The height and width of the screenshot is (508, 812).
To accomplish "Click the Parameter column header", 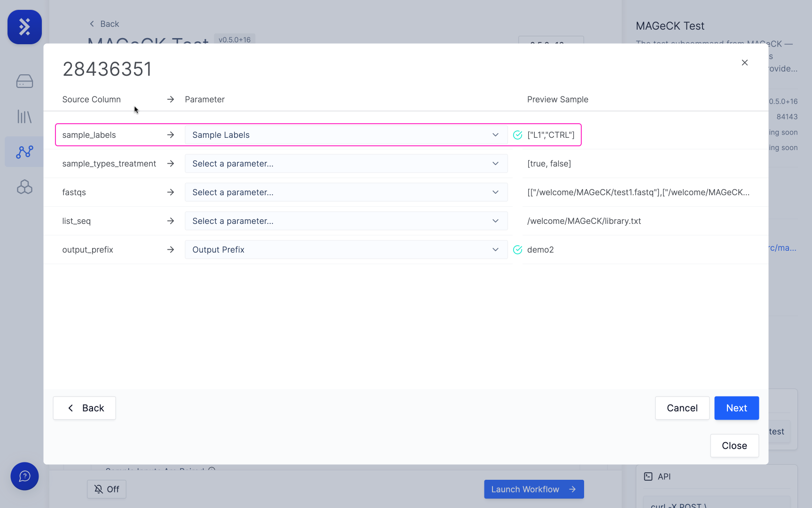I will (x=205, y=99).
